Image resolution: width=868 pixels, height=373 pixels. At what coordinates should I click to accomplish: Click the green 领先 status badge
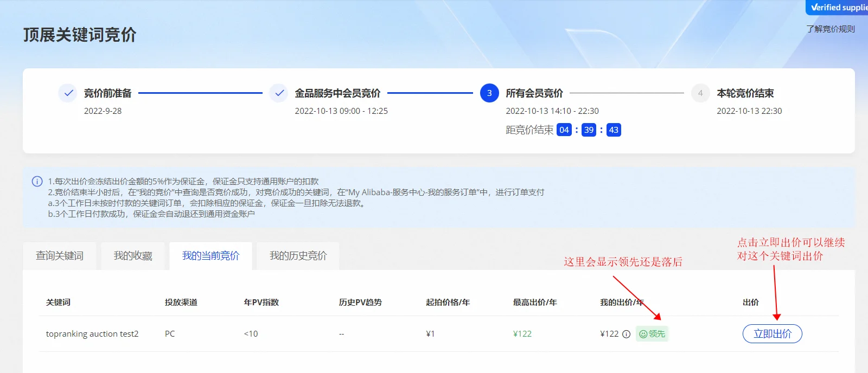(x=652, y=334)
